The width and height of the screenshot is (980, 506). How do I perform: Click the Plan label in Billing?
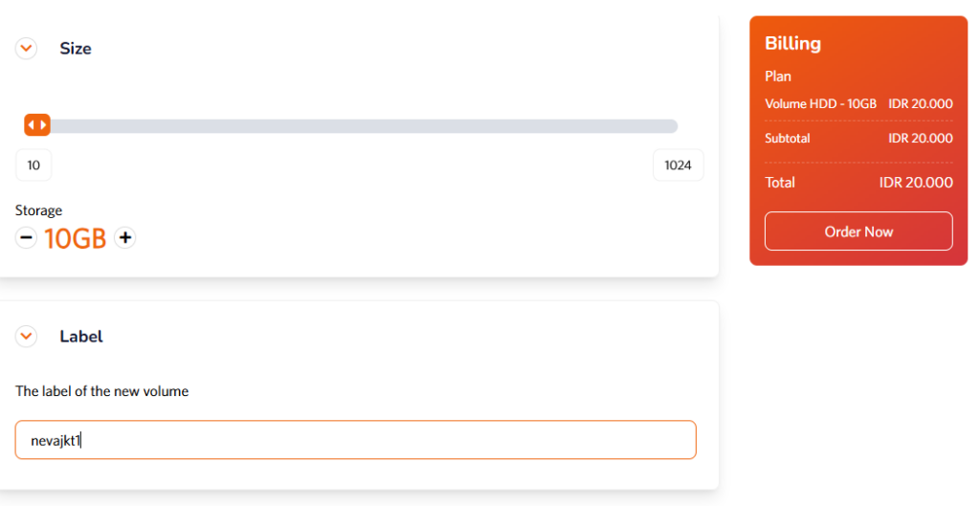(x=778, y=77)
